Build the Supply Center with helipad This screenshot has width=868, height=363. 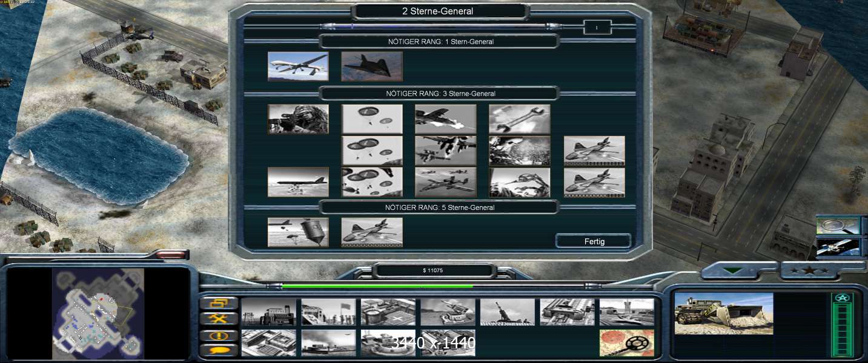pyautogui.click(x=388, y=312)
